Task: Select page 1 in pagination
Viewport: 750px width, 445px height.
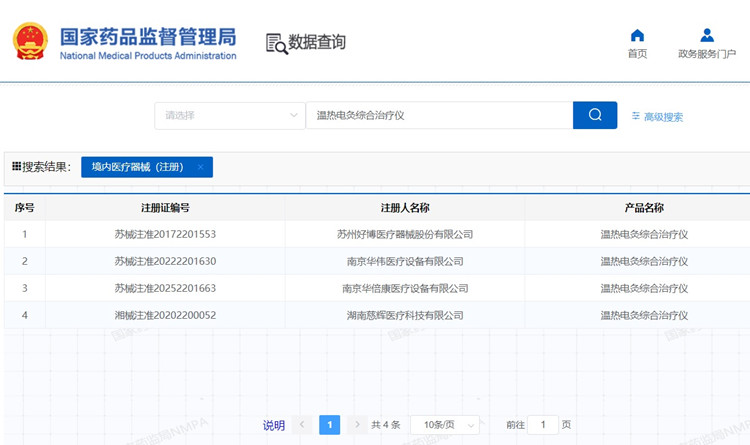Action: tap(329, 425)
